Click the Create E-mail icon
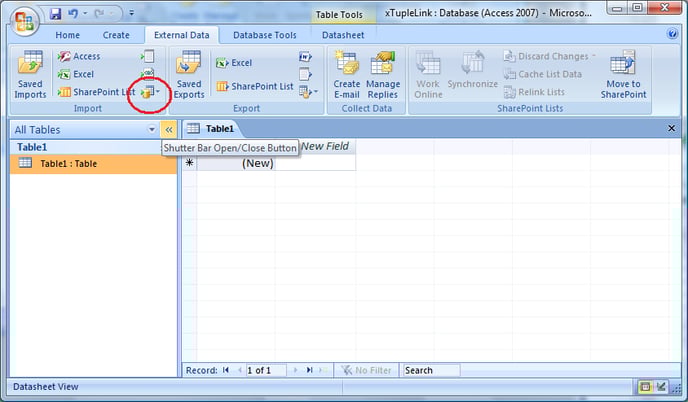The width and height of the screenshot is (688, 402). tap(347, 75)
